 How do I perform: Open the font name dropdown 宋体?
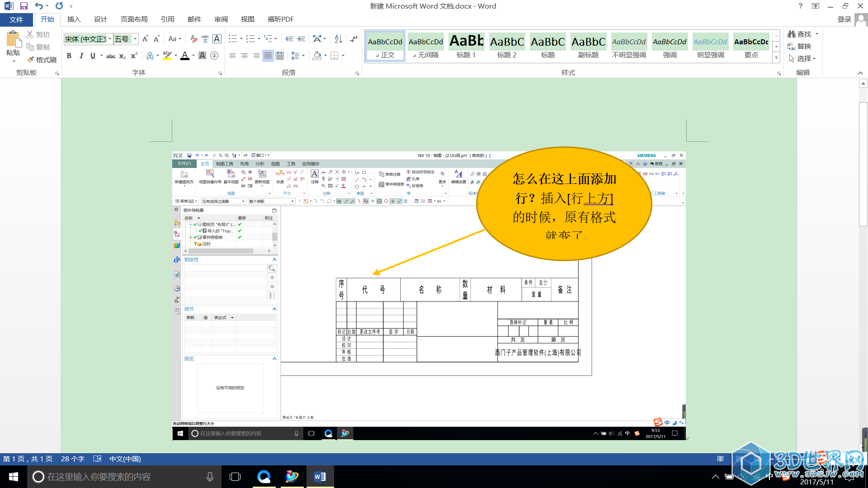coord(109,39)
